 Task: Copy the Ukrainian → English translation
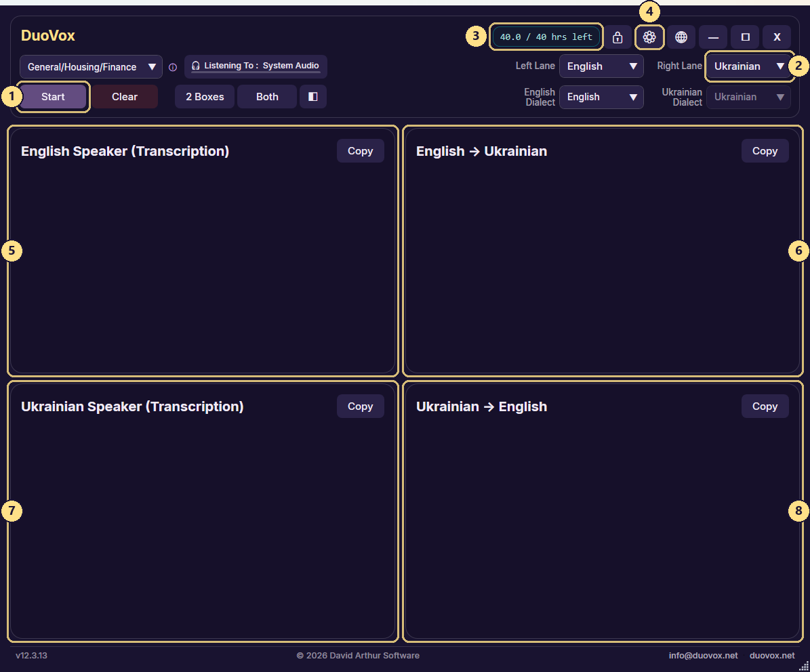pyautogui.click(x=765, y=406)
